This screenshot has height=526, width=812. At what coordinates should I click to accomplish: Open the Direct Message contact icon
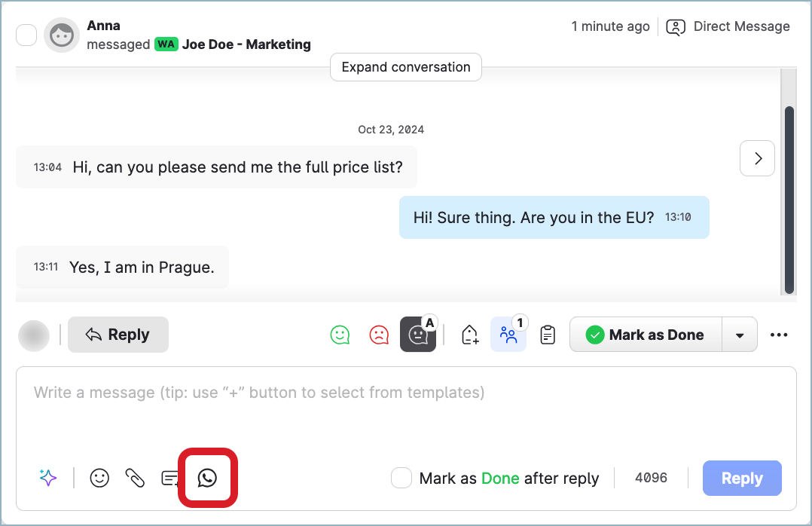676,26
